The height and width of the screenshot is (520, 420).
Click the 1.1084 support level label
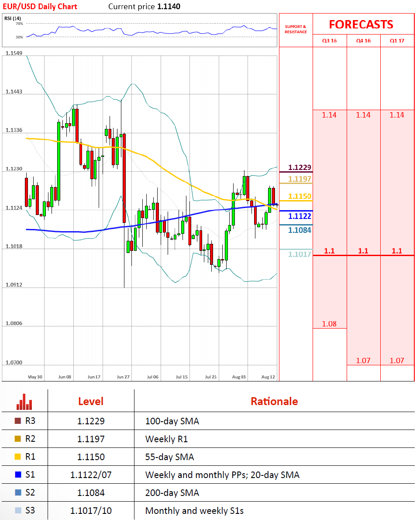coord(300,230)
